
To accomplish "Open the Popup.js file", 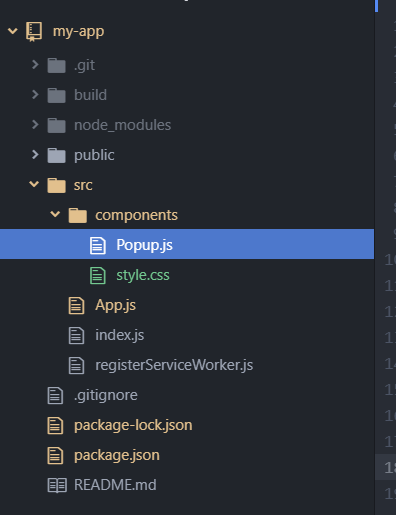I will (144, 245).
